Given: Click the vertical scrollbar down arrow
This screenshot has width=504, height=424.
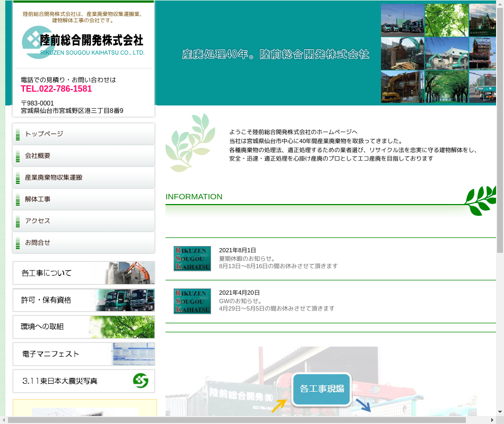Looking at the screenshot, I should (500, 412).
